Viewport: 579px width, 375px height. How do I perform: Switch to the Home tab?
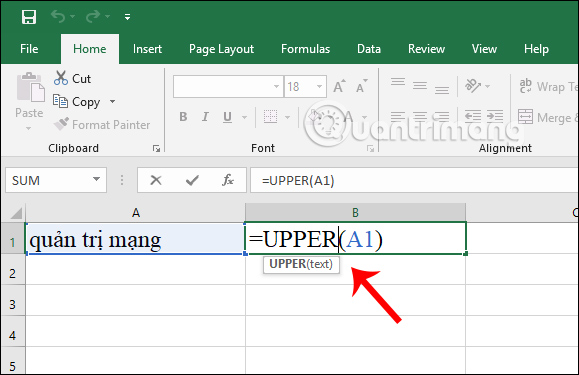tap(90, 49)
